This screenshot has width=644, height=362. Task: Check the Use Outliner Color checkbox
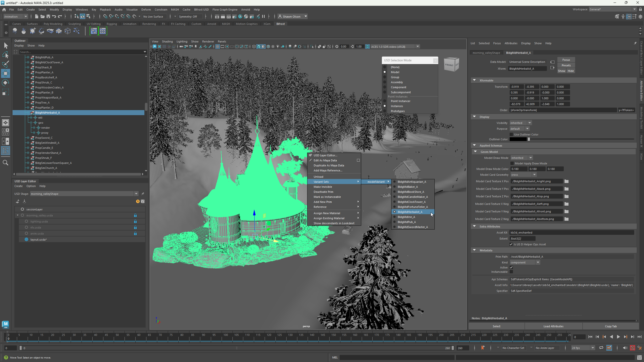(x=512, y=134)
